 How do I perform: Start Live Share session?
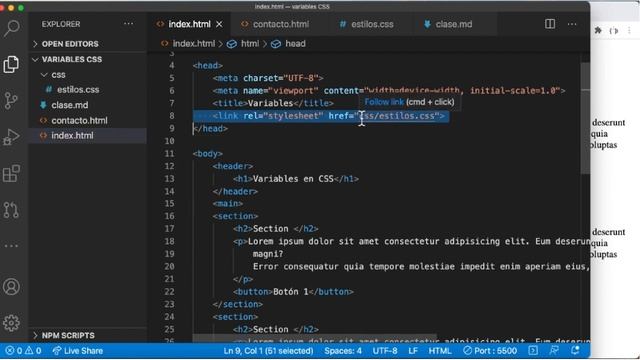tap(78, 351)
